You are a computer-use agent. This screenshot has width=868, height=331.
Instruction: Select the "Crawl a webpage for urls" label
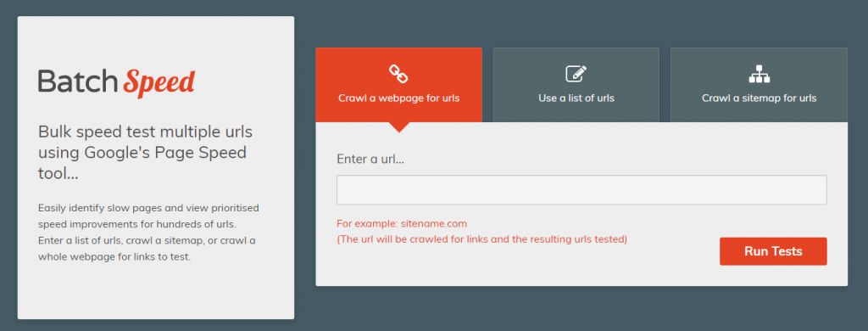tap(398, 98)
